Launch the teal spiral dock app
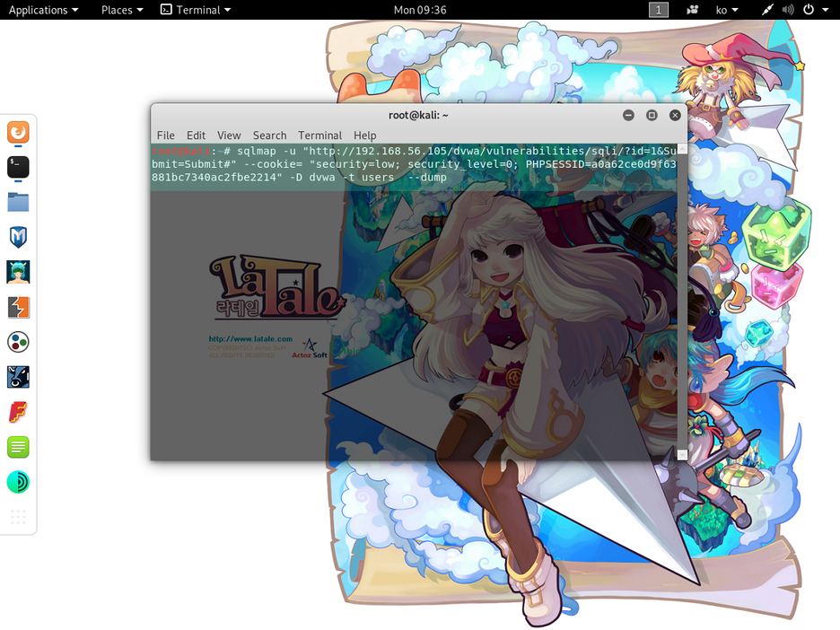This screenshot has width=840, height=630. tap(18, 482)
